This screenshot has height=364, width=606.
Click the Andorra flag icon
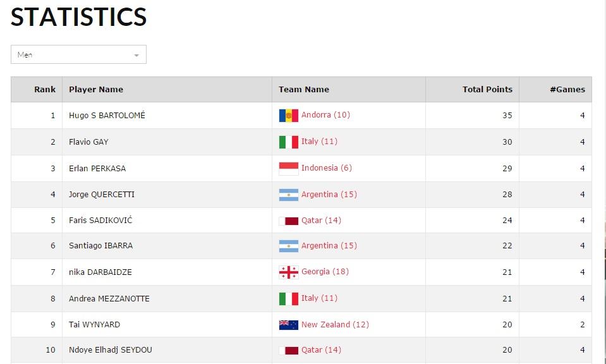288,116
